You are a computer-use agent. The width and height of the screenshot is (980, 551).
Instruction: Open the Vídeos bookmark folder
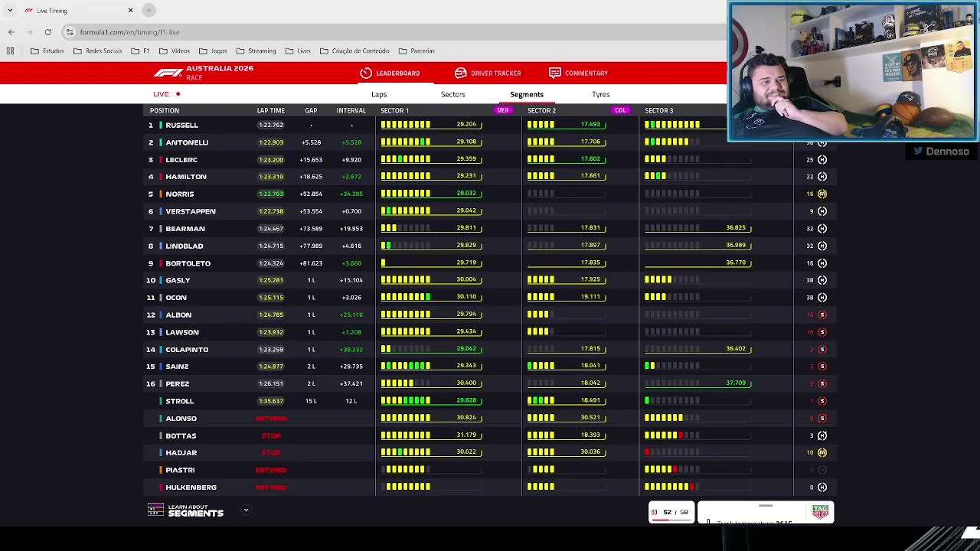(175, 51)
